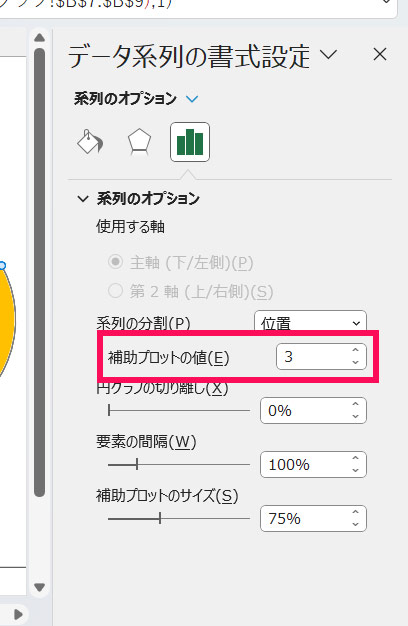The image size is (408, 626).
Task: Click the 75% 補助プロットのサイズ field
Action: point(313,519)
